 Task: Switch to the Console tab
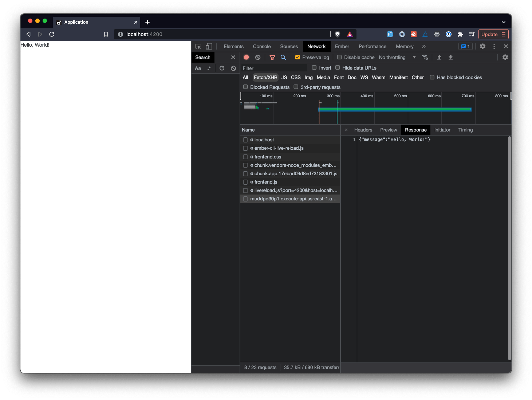(x=261, y=46)
